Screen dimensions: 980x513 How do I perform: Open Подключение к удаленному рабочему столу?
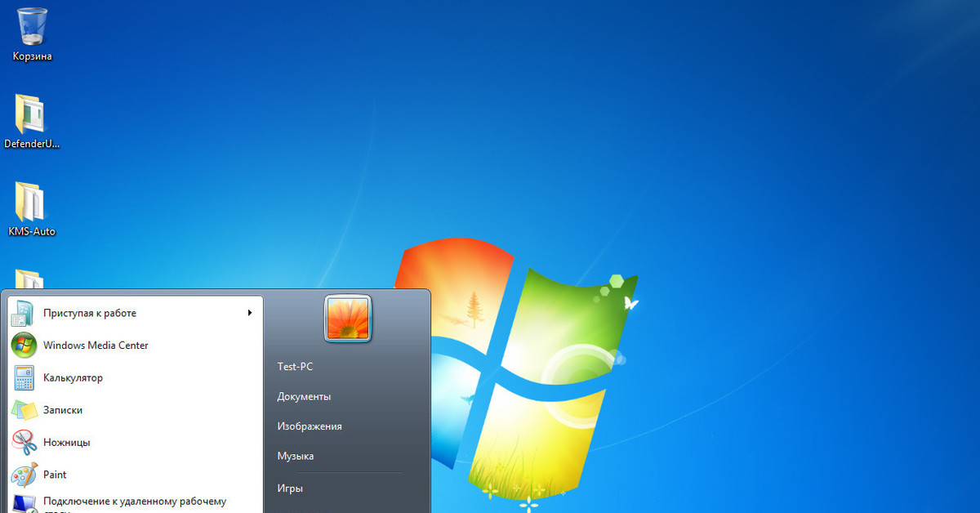point(136,502)
